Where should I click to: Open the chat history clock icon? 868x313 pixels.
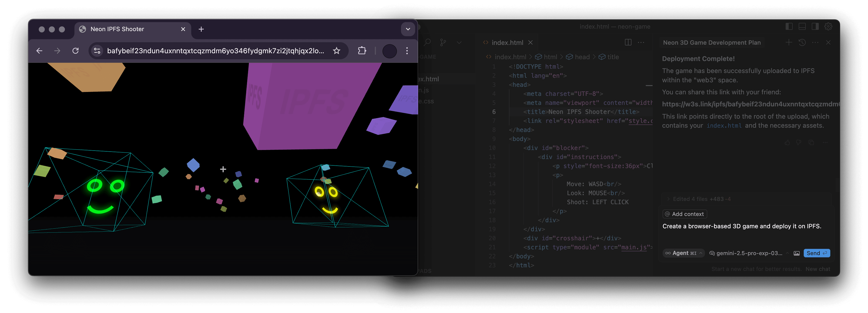[x=802, y=42]
